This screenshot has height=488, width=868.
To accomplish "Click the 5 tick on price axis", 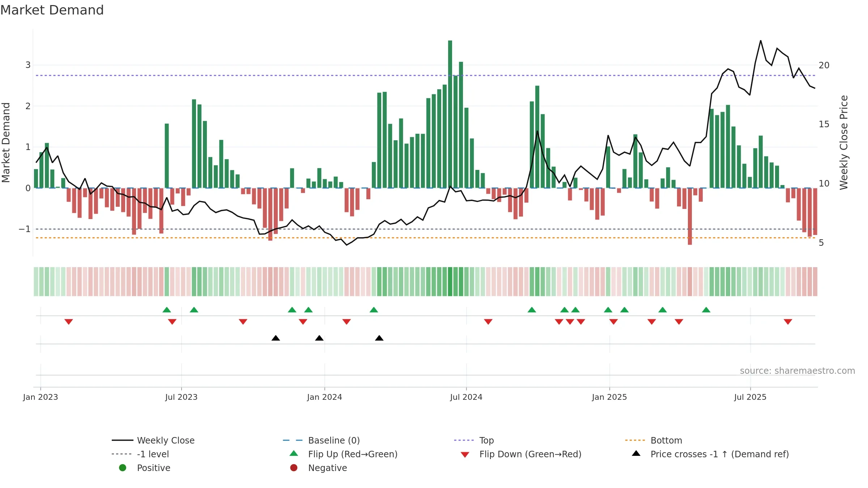I will point(821,243).
